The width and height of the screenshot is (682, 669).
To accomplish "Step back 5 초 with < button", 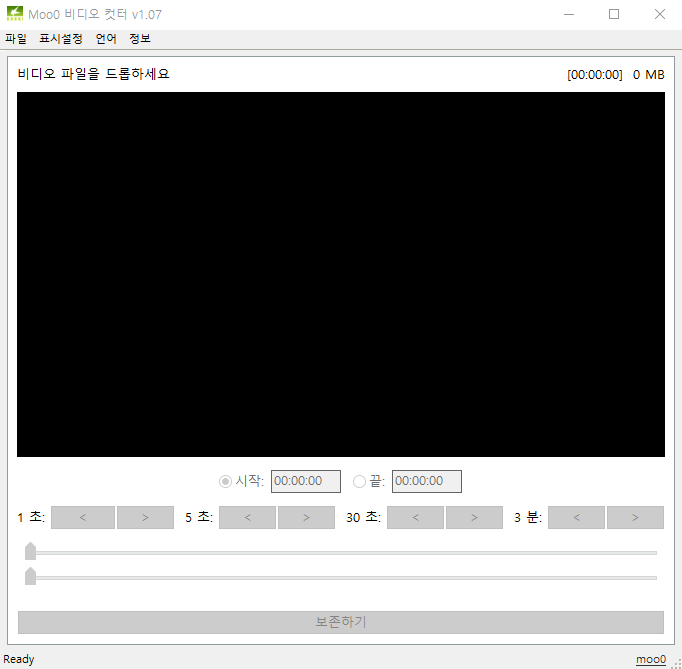I will point(247,517).
